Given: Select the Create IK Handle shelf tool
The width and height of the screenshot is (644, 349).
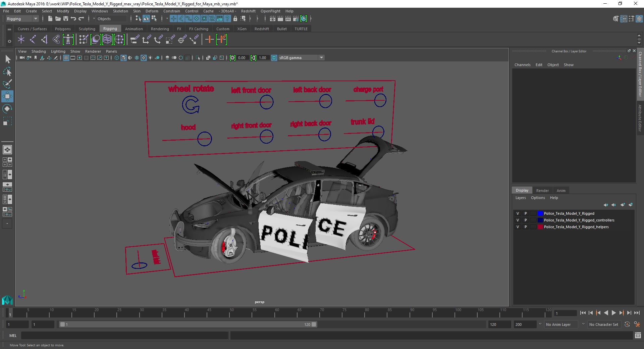Looking at the screenshot, I should click(44, 40).
